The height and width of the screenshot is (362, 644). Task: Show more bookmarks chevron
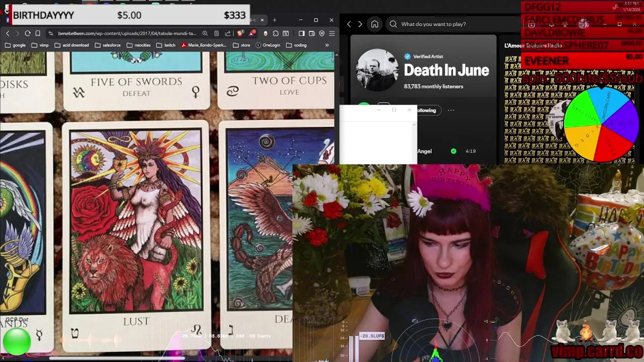click(x=327, y=45)
